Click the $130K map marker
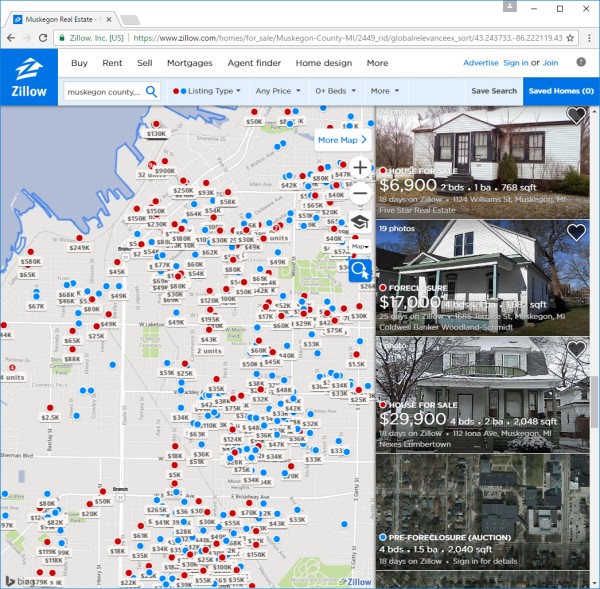This screenshot has height=589, width=600. click(x=156, y=124)
